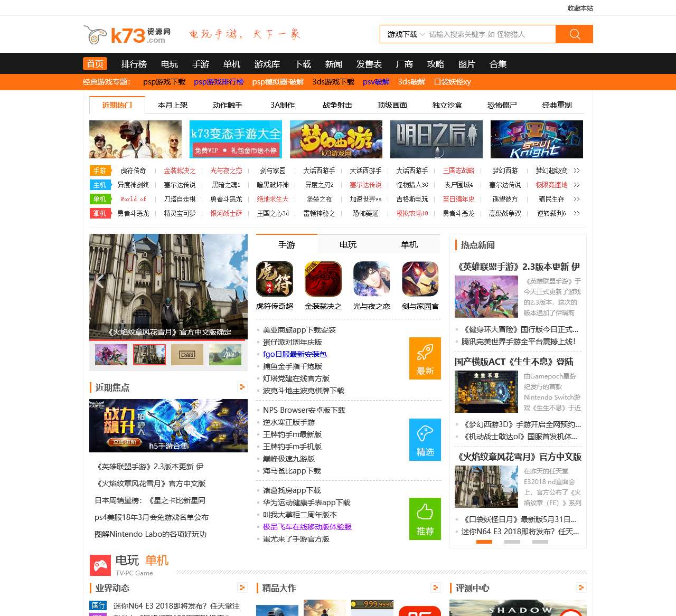Click the 收藏本站 link

[x=580, y=8]
